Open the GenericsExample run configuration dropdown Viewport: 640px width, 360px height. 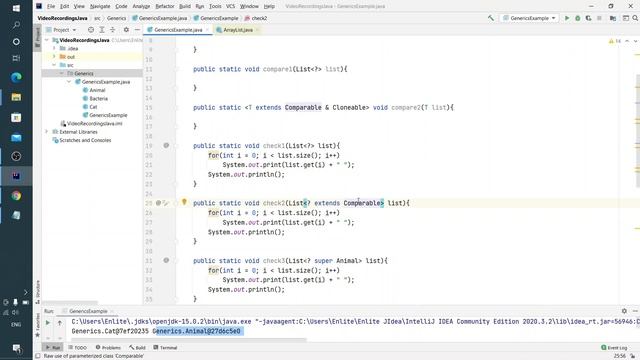coord(530,18)
